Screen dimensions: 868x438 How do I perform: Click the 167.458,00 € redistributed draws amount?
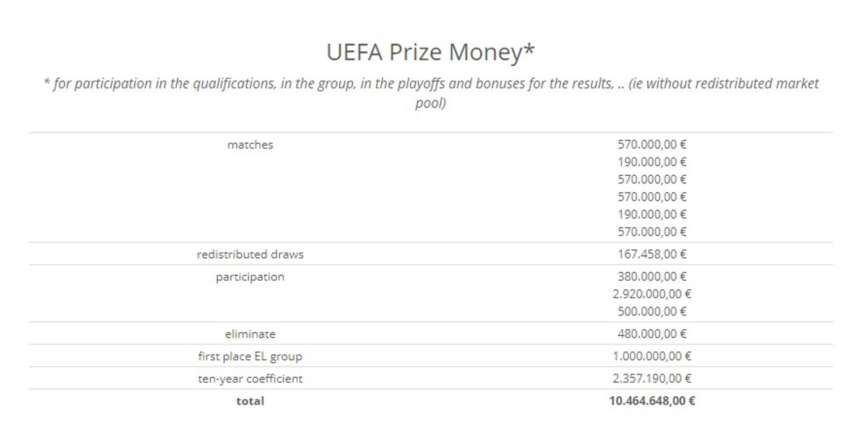point(652,254)
